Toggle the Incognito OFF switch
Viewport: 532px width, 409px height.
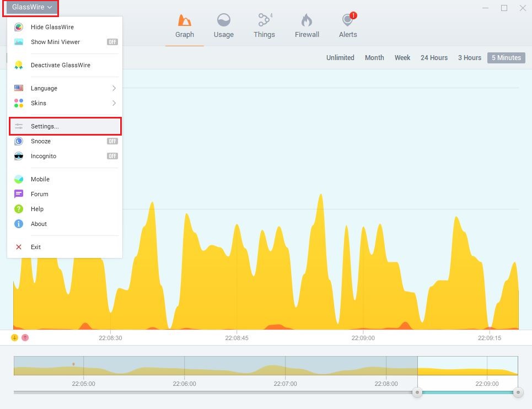tap(112, 156)
